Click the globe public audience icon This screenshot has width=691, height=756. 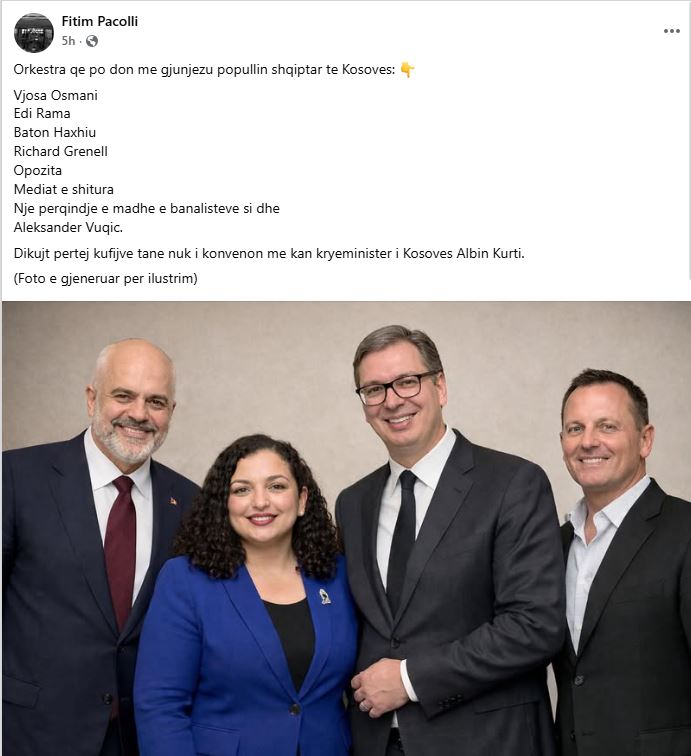[92, 41]
